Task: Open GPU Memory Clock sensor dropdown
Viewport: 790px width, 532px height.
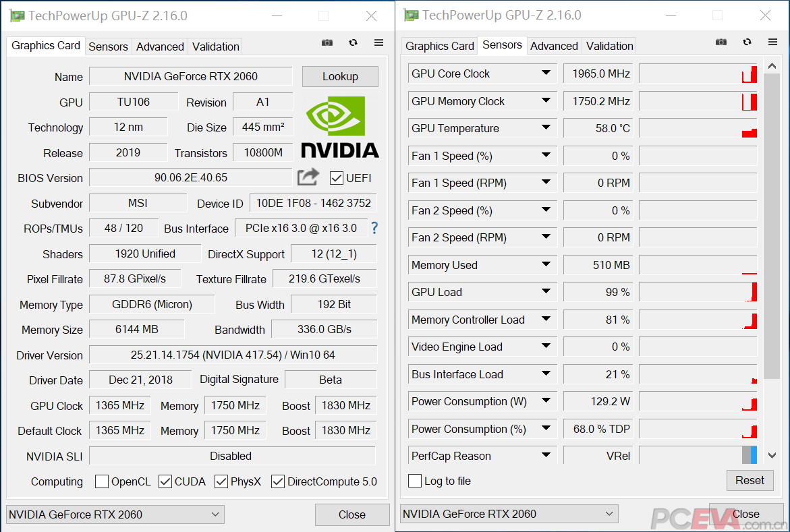Action: pyautogui.click(x=546, y=100)
